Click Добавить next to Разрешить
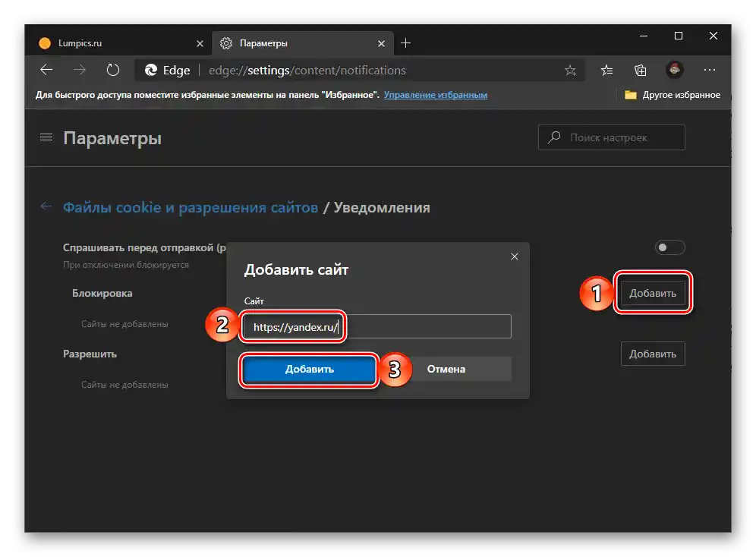 click(x=653, y=354)
